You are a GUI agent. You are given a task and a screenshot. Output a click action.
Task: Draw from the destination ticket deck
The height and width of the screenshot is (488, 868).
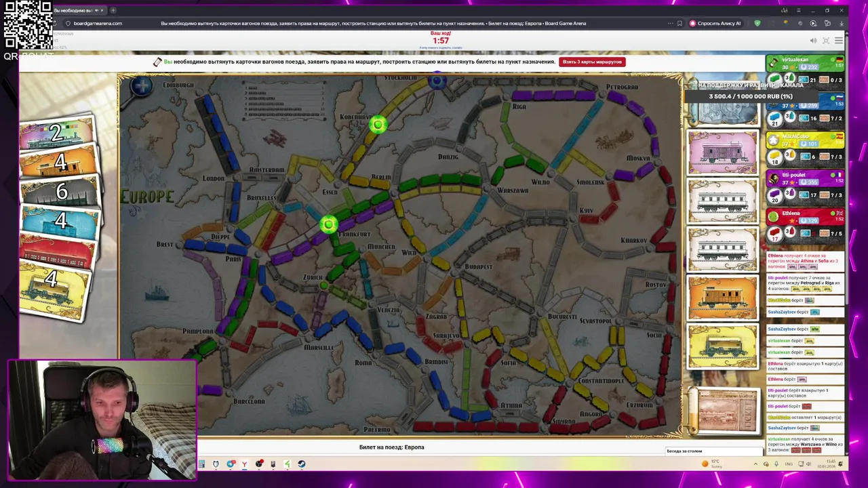(726, 411)
